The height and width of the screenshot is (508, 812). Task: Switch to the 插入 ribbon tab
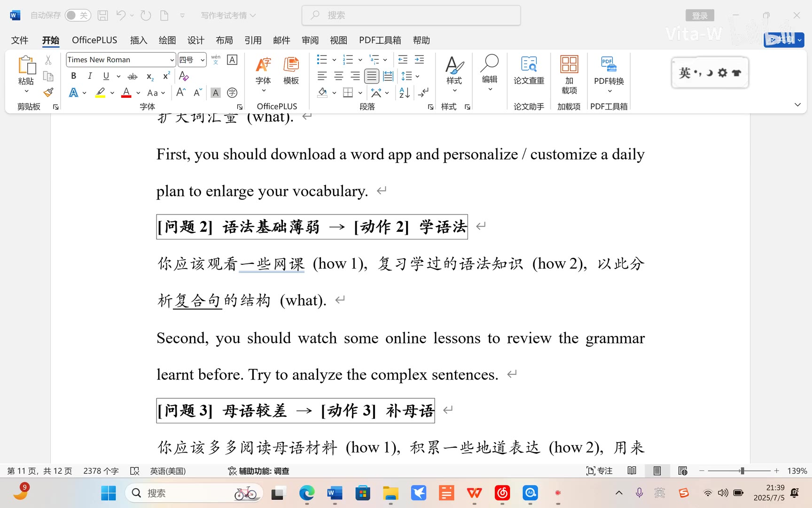(x=138, y=40)
